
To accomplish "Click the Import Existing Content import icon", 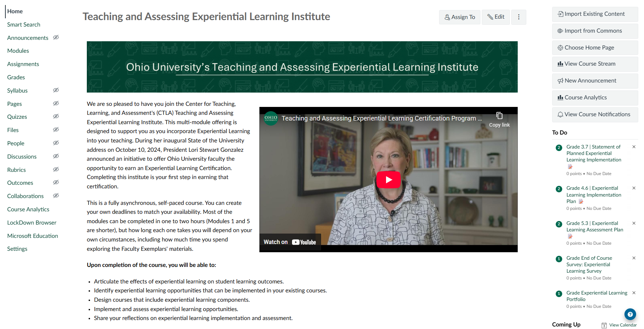I will pos(560,14).
